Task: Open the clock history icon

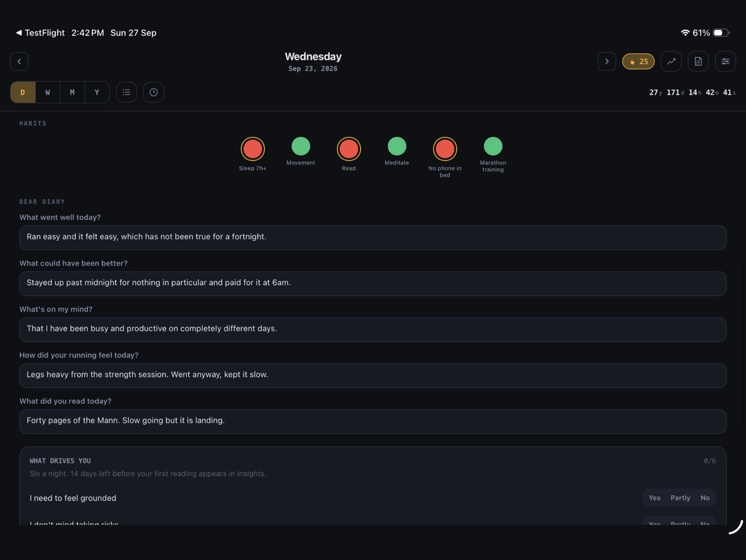Action: click(x=153, y=92)
